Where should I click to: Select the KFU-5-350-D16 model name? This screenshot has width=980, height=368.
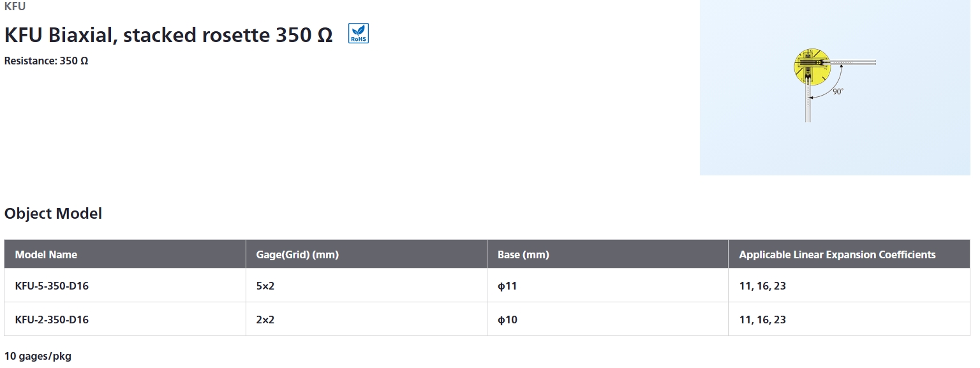pyautogui.click(x=52, y=286)
